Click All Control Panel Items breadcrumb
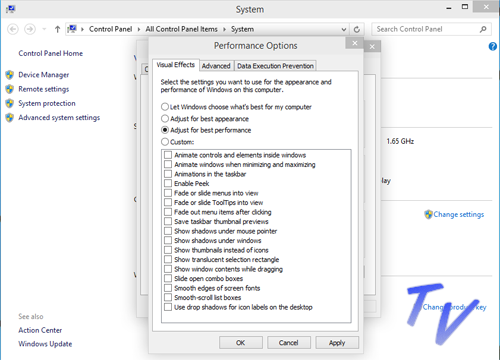 coord(181,29)
